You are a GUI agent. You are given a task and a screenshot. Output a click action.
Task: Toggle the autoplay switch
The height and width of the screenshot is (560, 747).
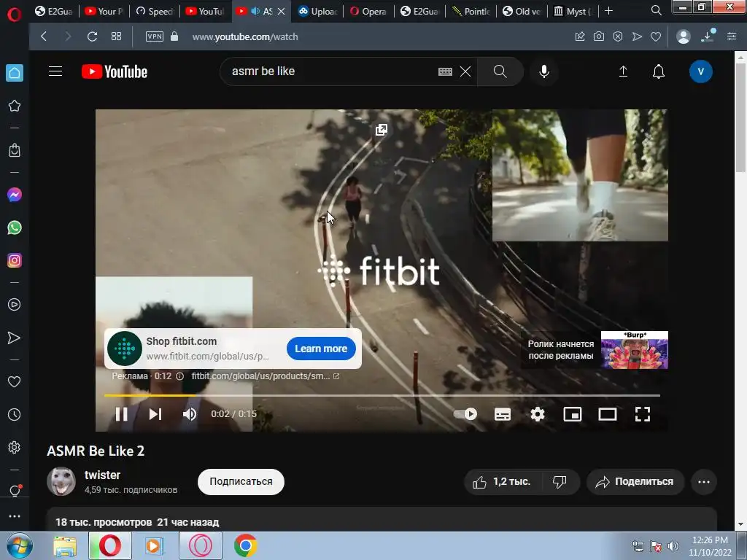point(465,414)
